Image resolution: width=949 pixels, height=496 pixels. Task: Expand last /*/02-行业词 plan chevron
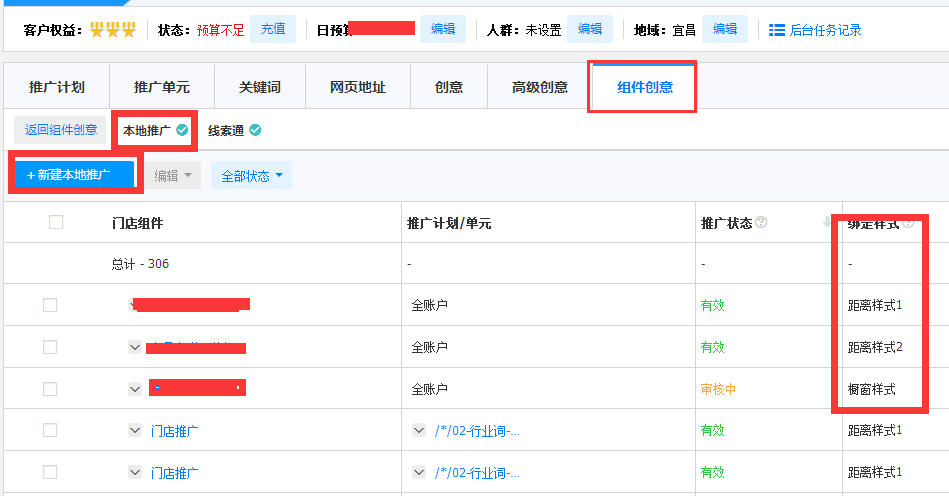pyautogui.click(x=419, y=472)
